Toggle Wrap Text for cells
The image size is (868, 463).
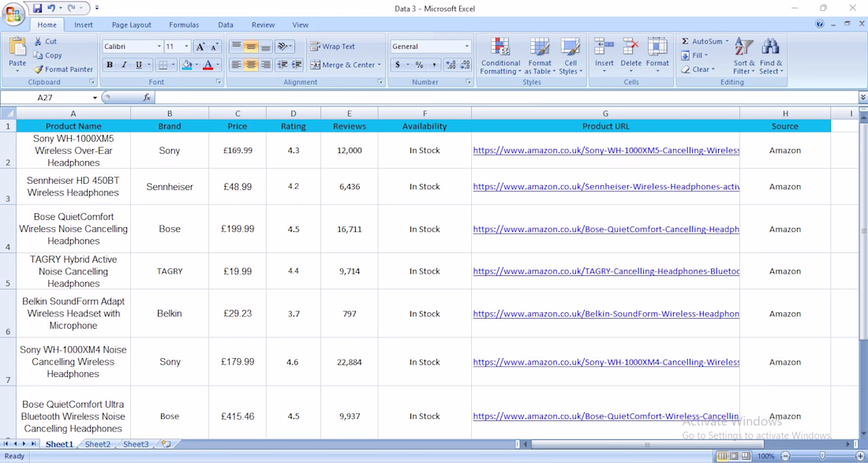pos(333,47)
